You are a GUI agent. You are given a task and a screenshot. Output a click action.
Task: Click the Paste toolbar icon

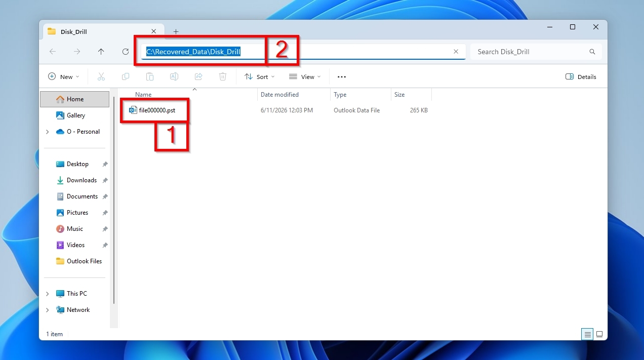click(x=150, y=76)
